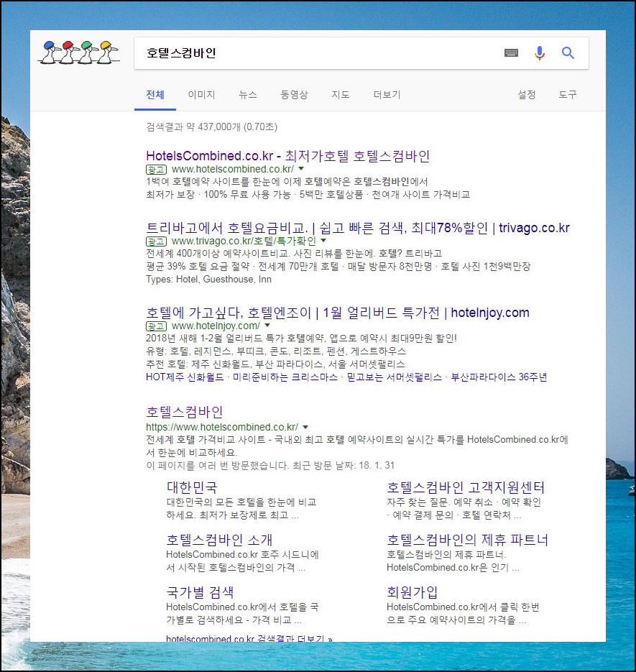Start voice search with the microphone icon

540,52
